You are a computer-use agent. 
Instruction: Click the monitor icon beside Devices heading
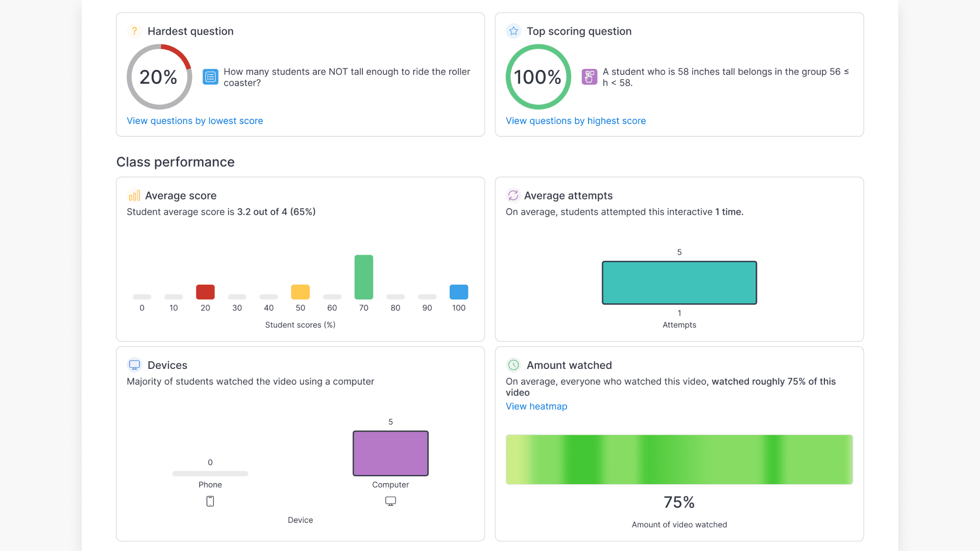134,365
